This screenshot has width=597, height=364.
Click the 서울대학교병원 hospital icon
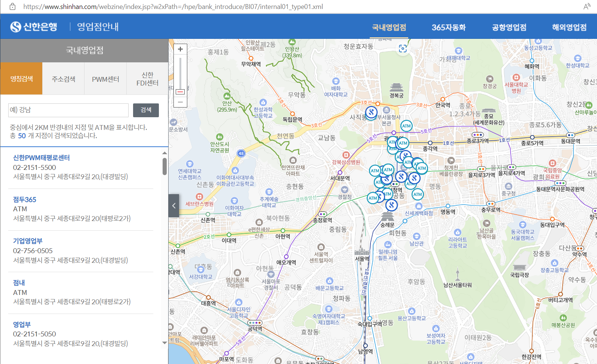pyautogui.click(x=516, y=77)
